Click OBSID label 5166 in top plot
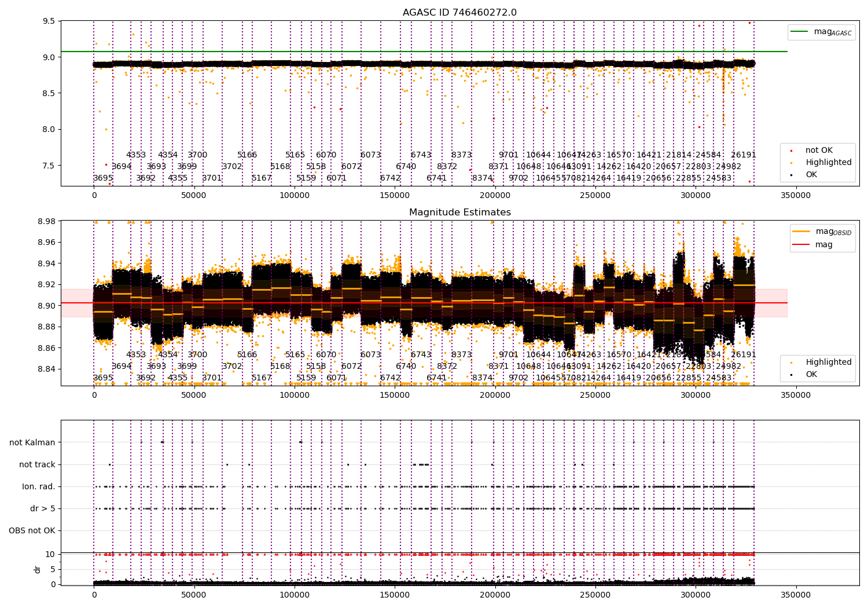Screen dimensions: 868x608 247,155
